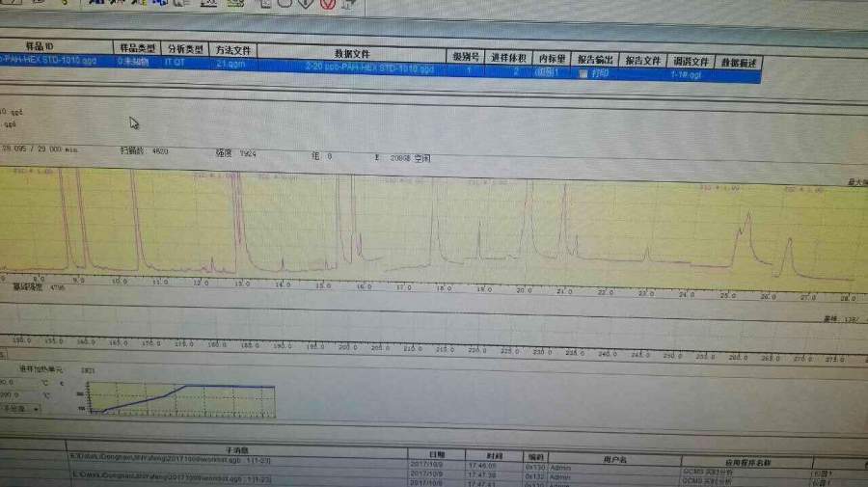Click the 报告输出 column header
Image resolution: width=868 pixels, height=487 pixels.
(595, 60)
